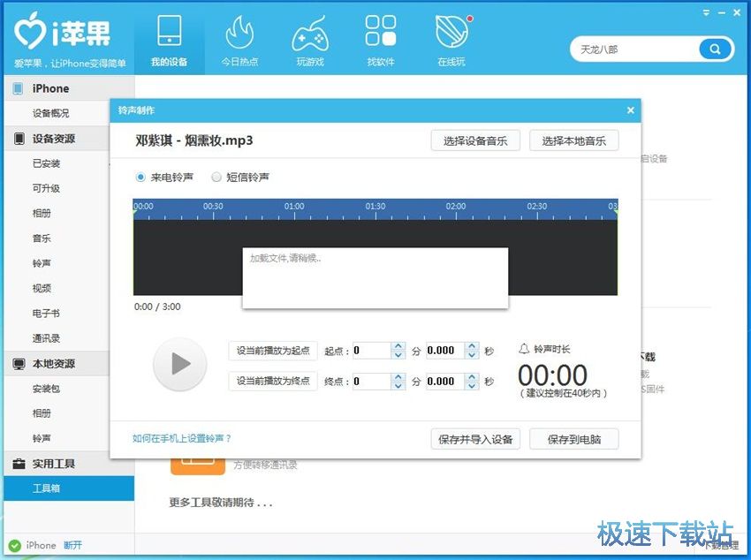
Task: Open 铃声 under 本地资源
Action: click(42, 438)
